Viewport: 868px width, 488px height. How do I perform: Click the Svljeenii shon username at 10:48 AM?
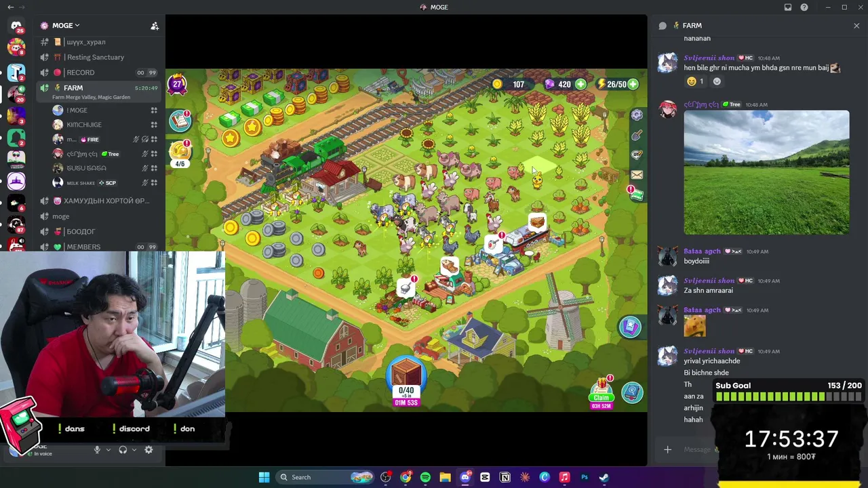pos(709,58)
